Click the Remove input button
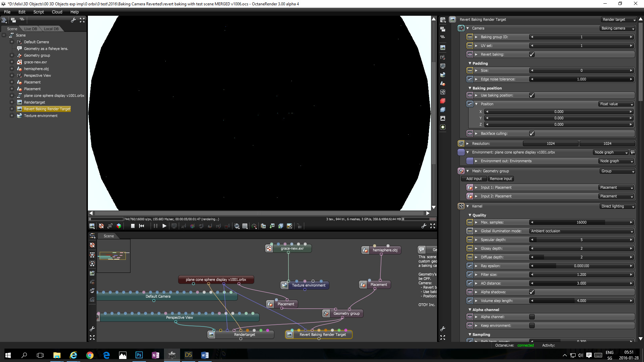This screenshot has height=362, width=644. point(500,179)
